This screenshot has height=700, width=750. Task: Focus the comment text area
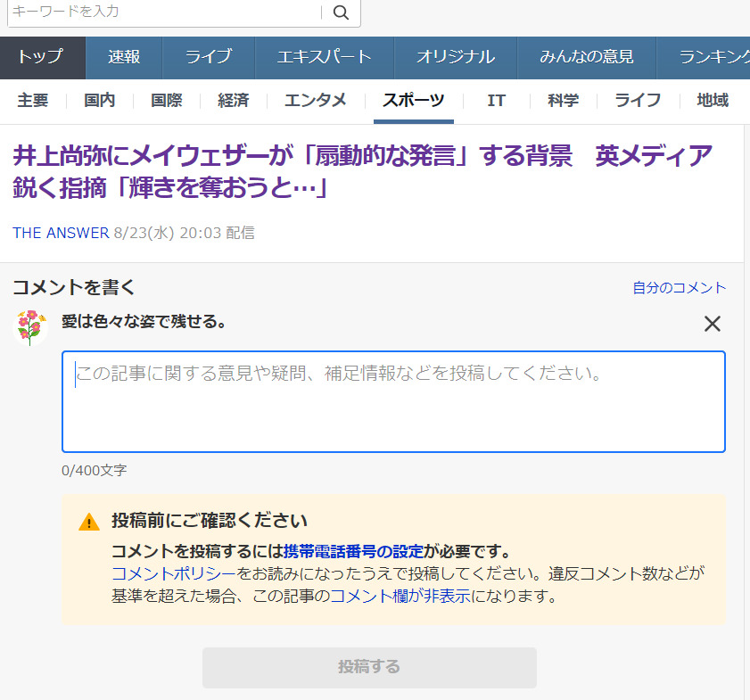[x=392, y=401]
